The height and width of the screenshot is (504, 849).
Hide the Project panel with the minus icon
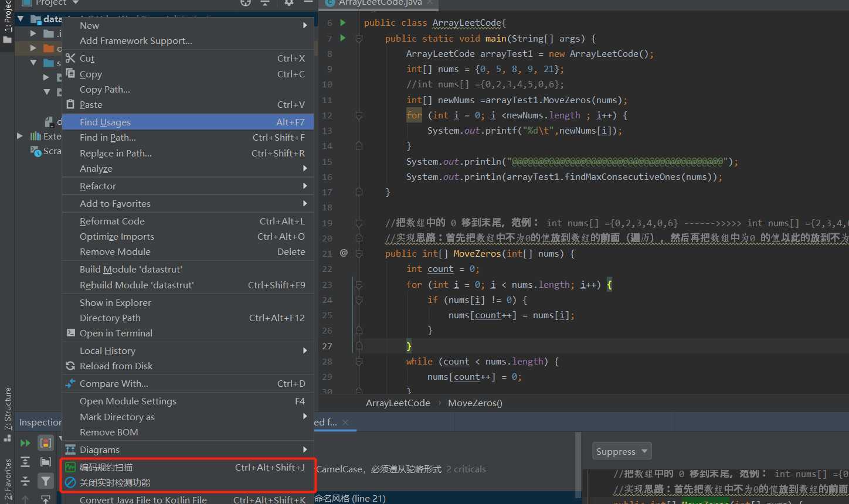308,3
